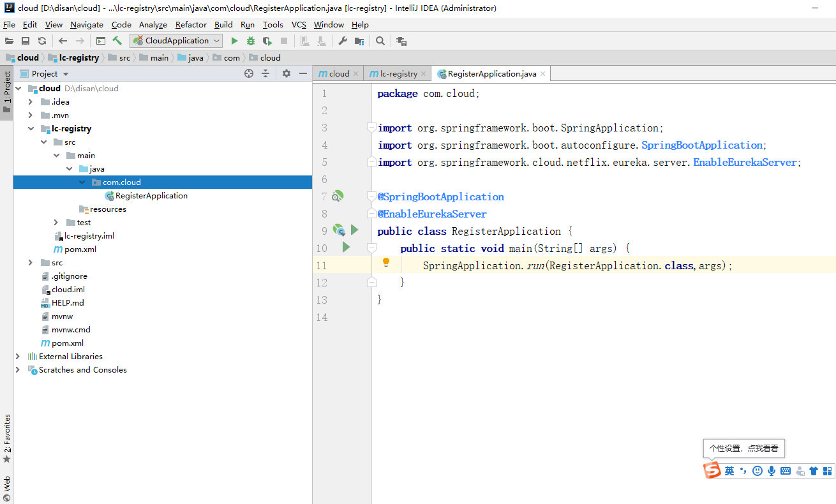This screenshot has height=504, width=836.
Task: Collapse all nodes in the Project panel
Action: (265, 73)
